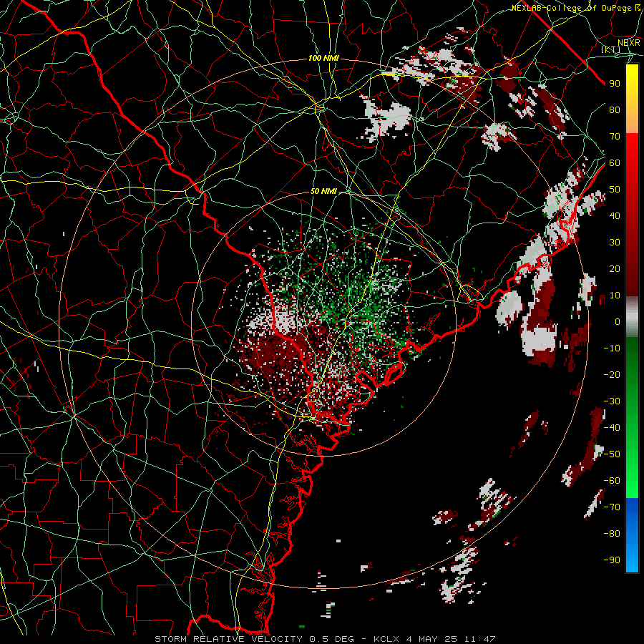Viewport: 644px width, 644px height.
Task: Select the "-50" value on the velocity scale
Action: pyautogui.click(x=612, y=454)
